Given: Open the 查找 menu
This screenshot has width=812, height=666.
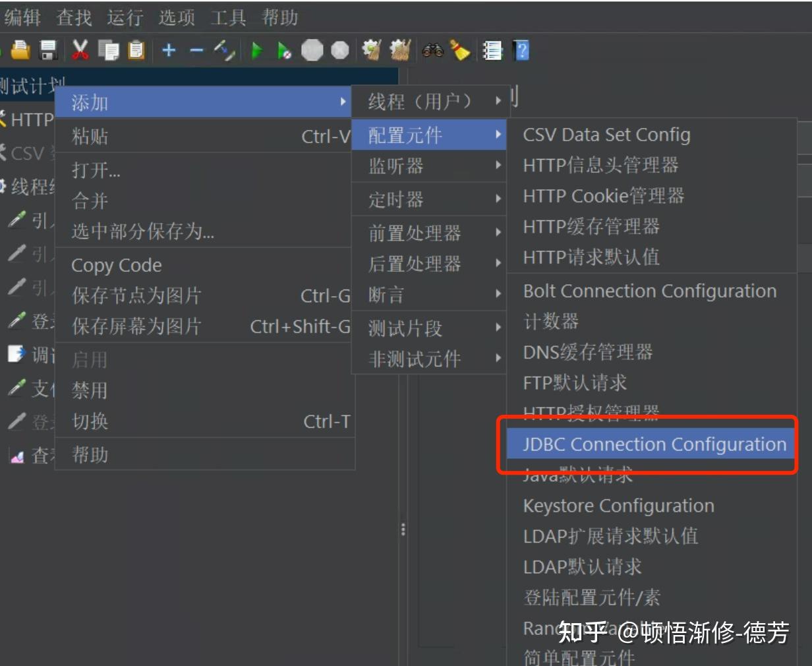Looking at the screenshot, I should point(74,17).
